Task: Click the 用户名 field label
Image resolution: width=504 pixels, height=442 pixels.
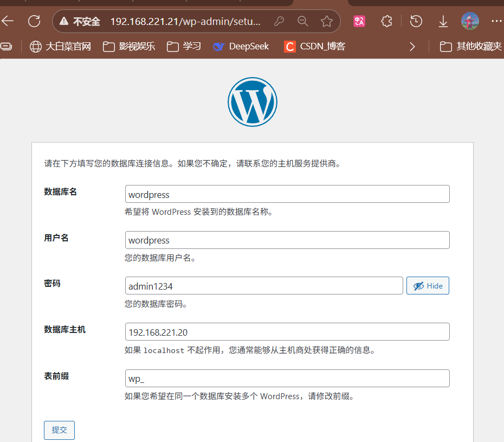Action: coord(56,238)
